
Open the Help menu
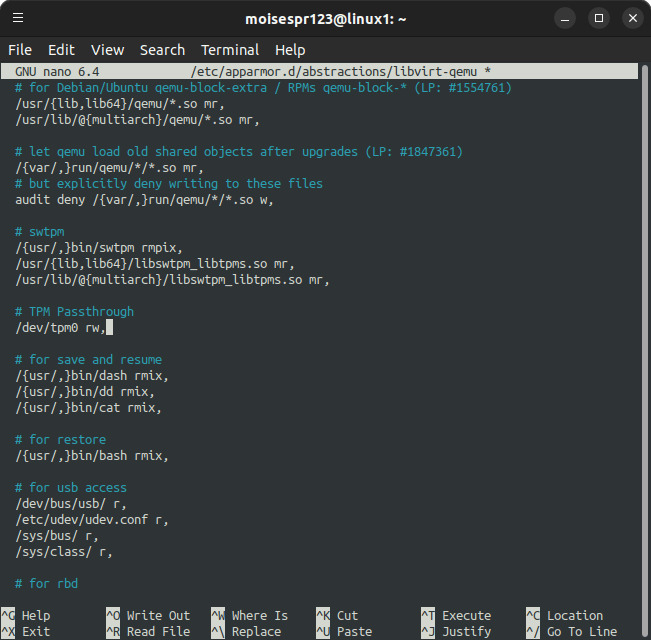pyautogui.click(x=290, y=50)
